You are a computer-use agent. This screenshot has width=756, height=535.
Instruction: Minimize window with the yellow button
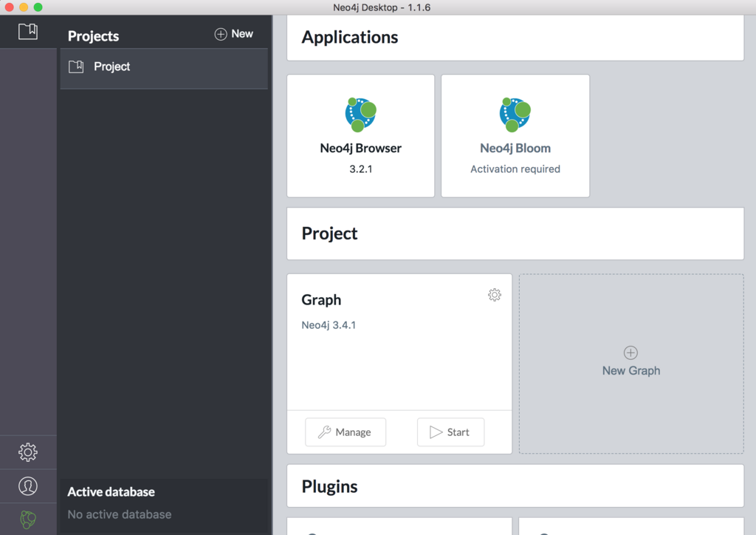24,7
